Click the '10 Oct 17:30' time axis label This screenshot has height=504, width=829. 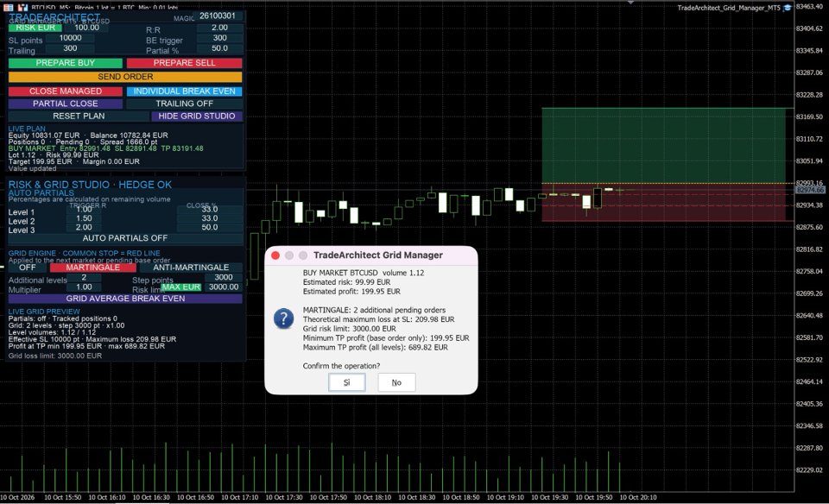pyautogui.click(x=284, y=497)
